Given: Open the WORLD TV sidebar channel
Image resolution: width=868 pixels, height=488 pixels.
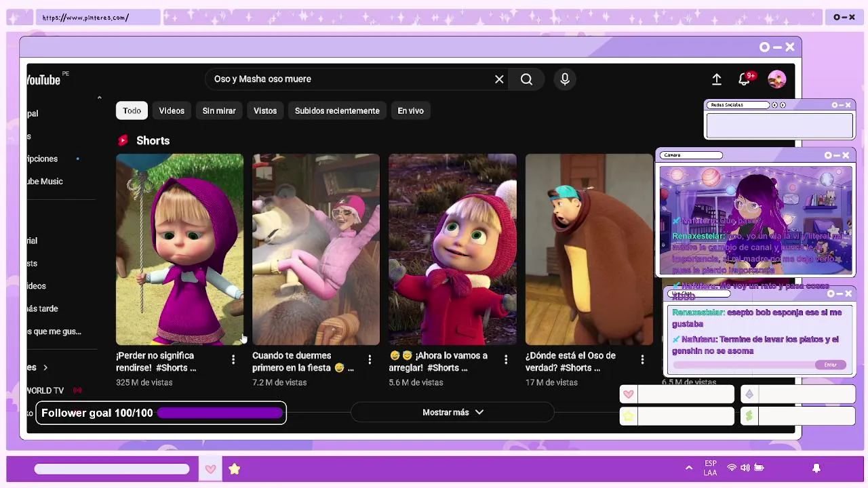Looking at the screenshot, I should click(x=45, y=390).
